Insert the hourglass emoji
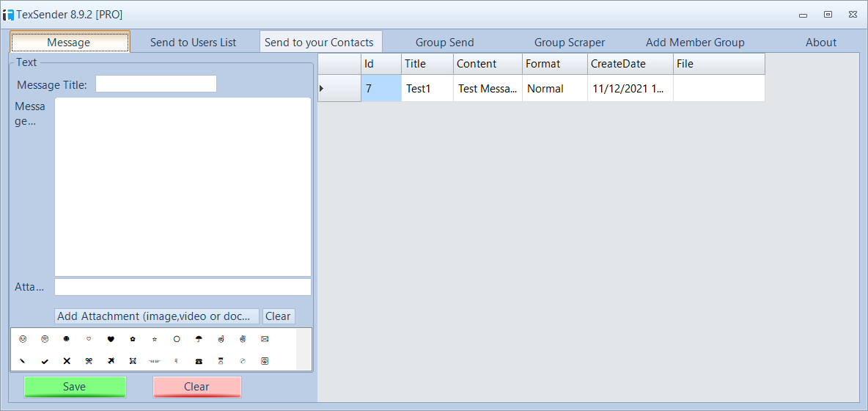The height and width of the screenshot is (411, 868). (221, 360)
